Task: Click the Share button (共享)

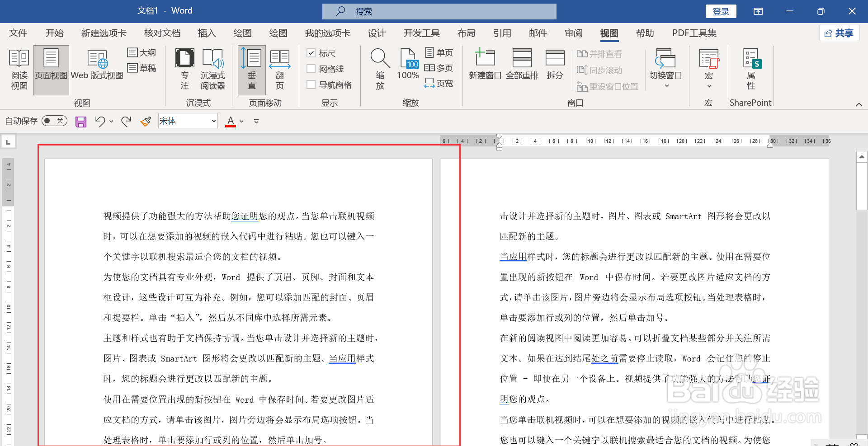Action: (839, 33)
